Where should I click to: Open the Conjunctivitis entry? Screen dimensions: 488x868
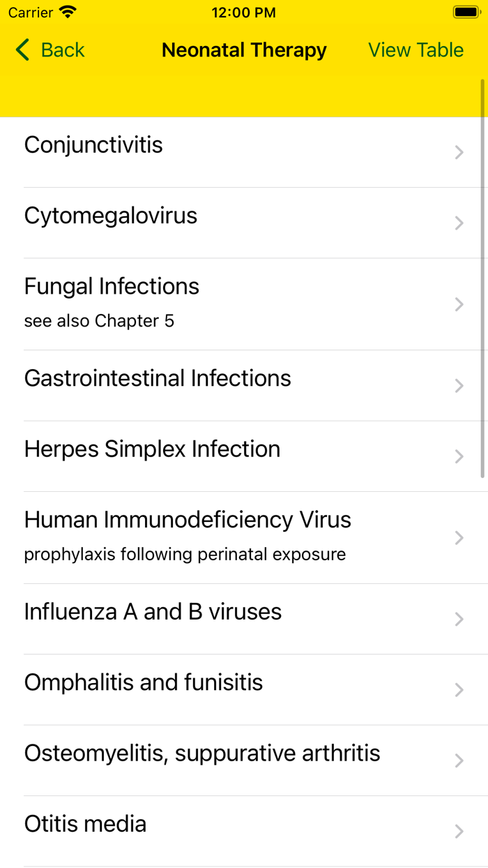tap(93, 145)
